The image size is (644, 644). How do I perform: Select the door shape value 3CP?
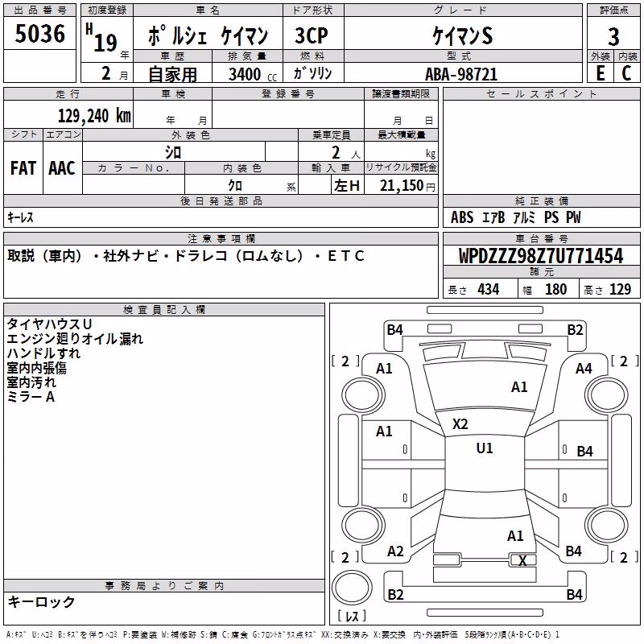[312, 35]
